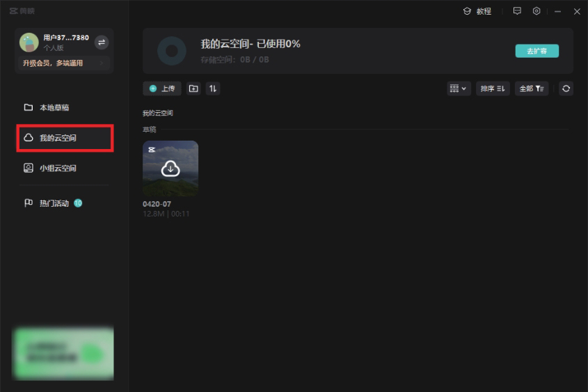Open the transfer list arrows icon

[x=213, y=88]
